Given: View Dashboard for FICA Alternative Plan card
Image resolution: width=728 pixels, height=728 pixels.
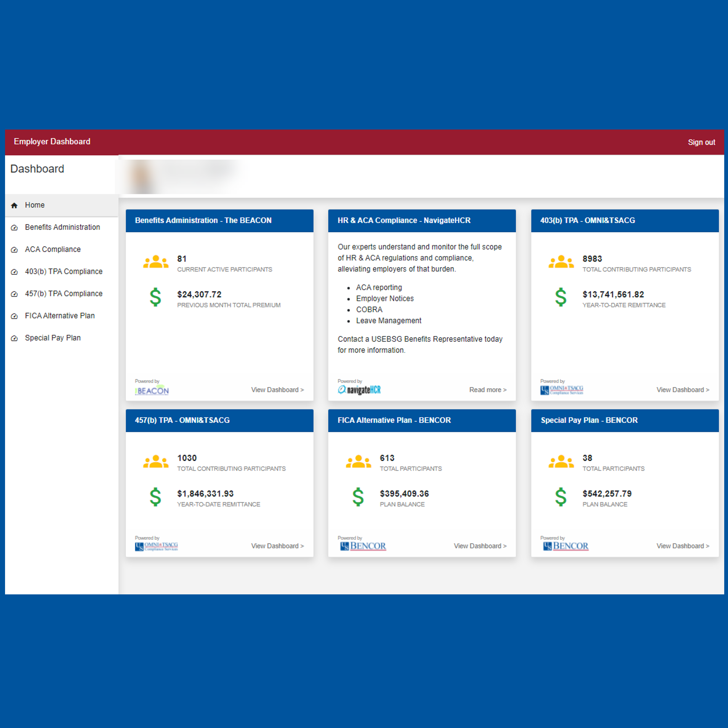Looking at the screenshot, I should point(480,546).
